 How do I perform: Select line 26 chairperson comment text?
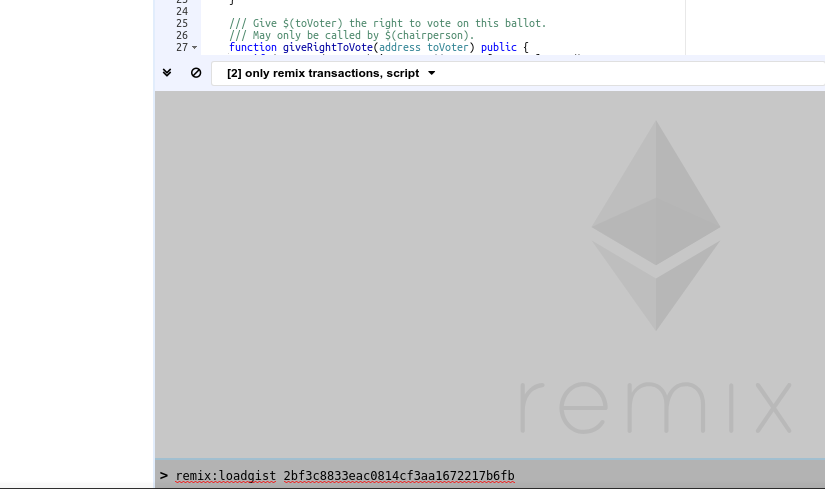351,35
